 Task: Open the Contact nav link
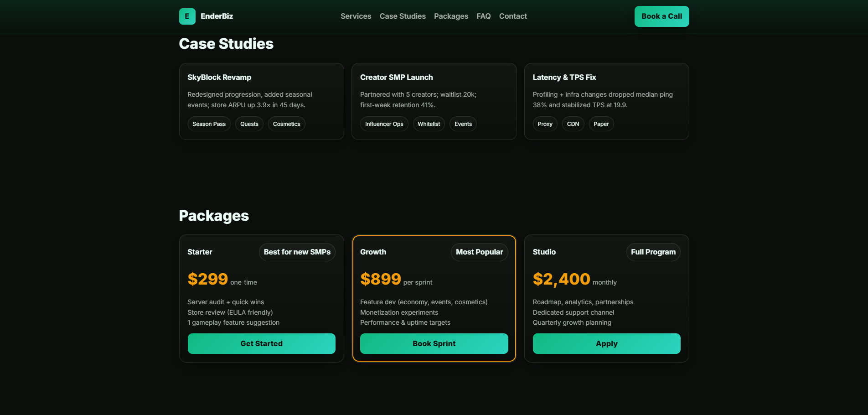coord(512,16)
